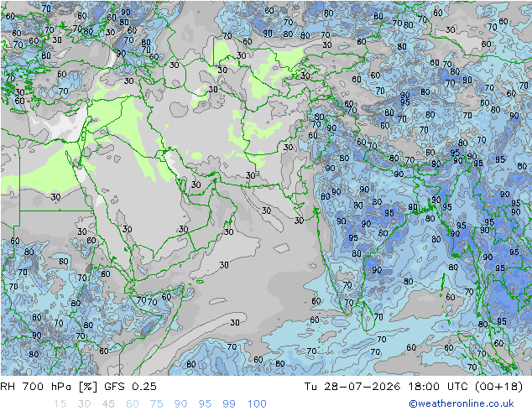The height and width of the screenshot is (411, 532).
Task: Click legend scale value 100
Action: tap(257, 404)
